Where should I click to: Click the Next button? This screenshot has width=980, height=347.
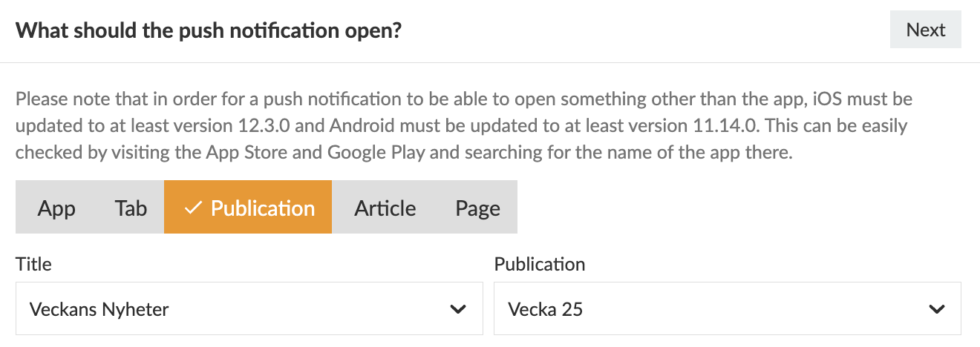click(x=925, y=30)
